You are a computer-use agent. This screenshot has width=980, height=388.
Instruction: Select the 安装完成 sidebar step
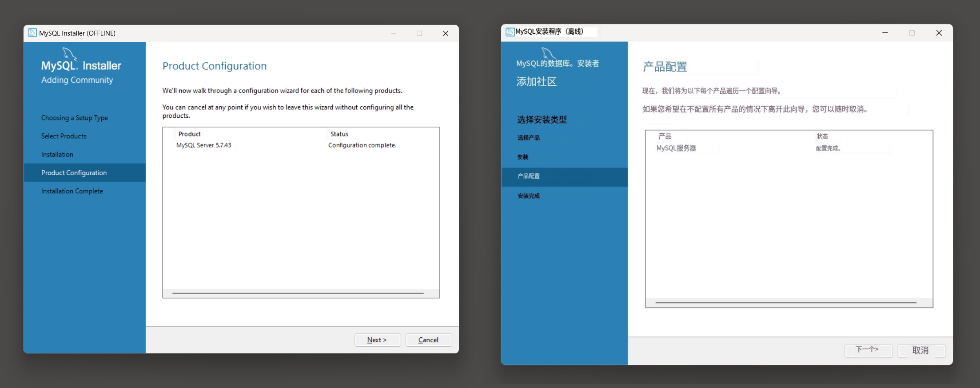point(529,196)
